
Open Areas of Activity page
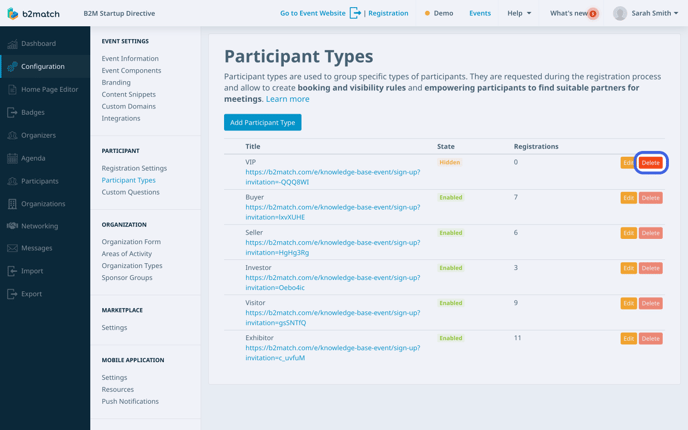click(127, 254)
